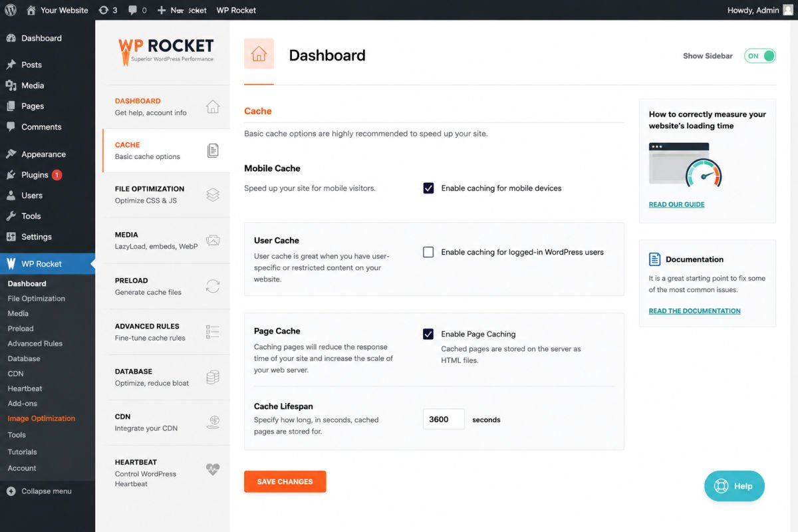Click the Appearance brush icon

click(11, 154)
